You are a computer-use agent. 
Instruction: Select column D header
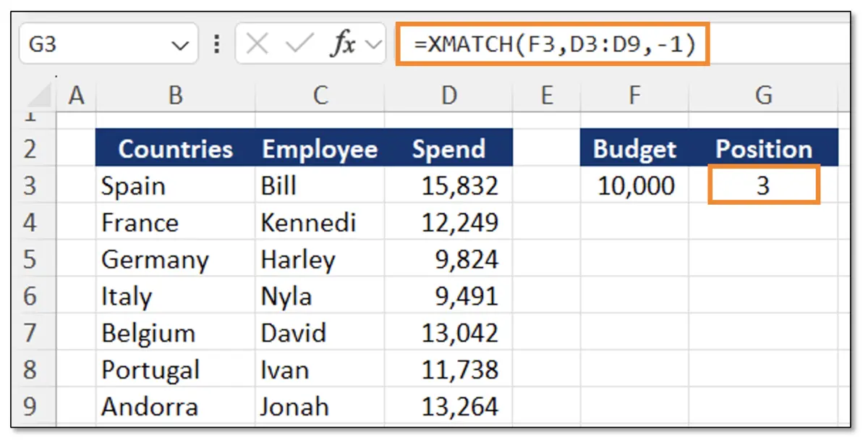click(449, 95)
